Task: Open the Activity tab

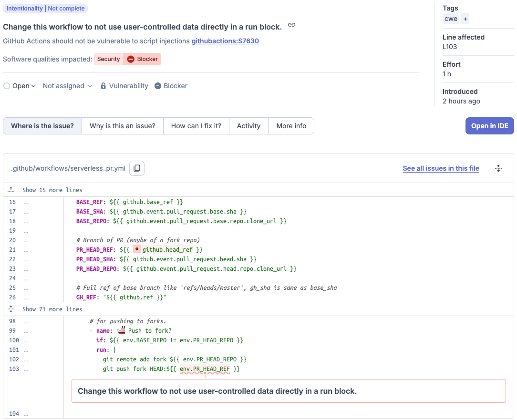Action: click(248, 126)
